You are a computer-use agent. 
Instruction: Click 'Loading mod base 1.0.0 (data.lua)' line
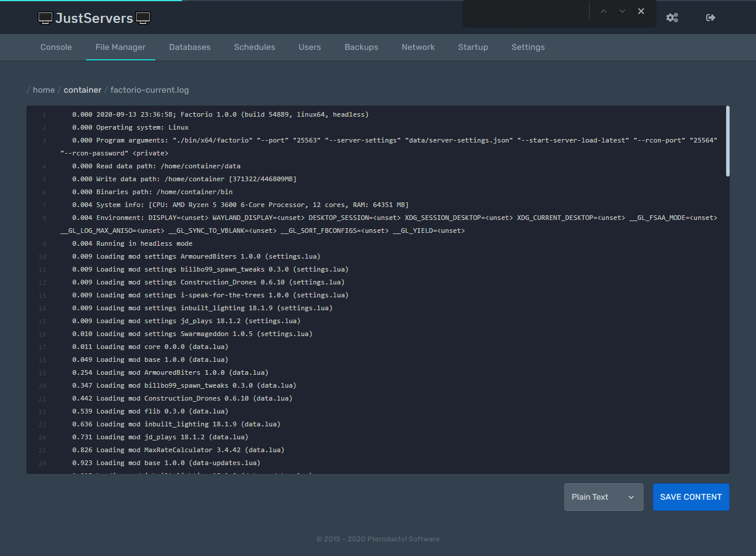point(150,360)
